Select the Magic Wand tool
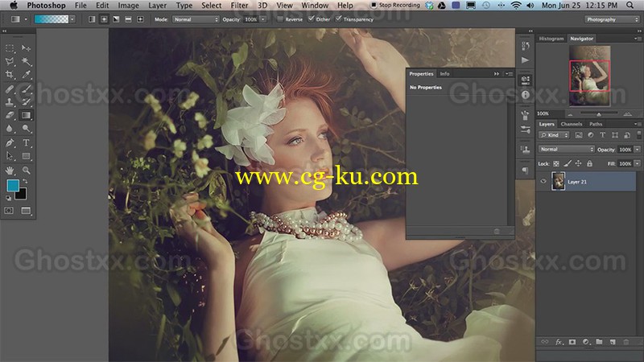This screenshot has width=644, height=362. coord(26,62)
